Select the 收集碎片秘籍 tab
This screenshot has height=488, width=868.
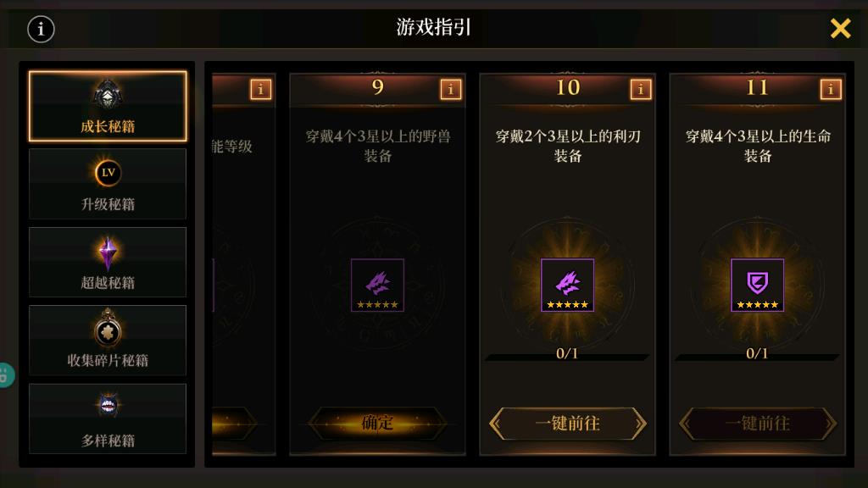[108, 341]
